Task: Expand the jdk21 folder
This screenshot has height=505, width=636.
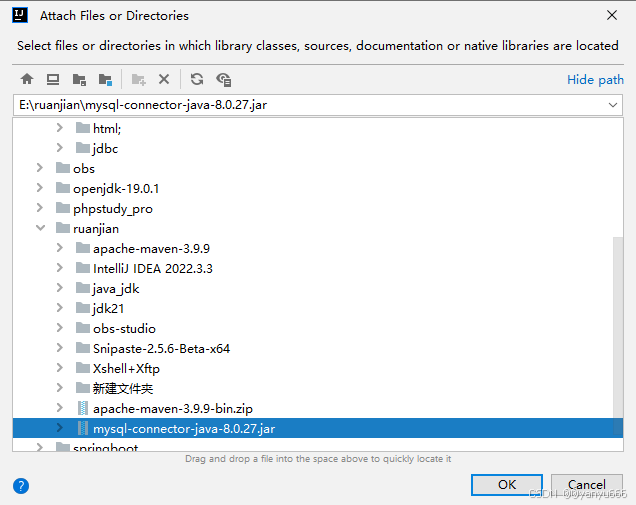Action: [x=60, y=307]
